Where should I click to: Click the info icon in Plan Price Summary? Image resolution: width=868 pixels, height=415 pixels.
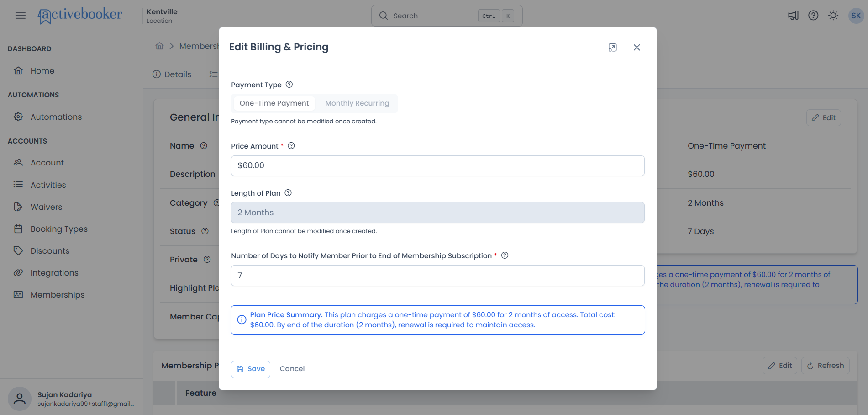coord(242,320)
